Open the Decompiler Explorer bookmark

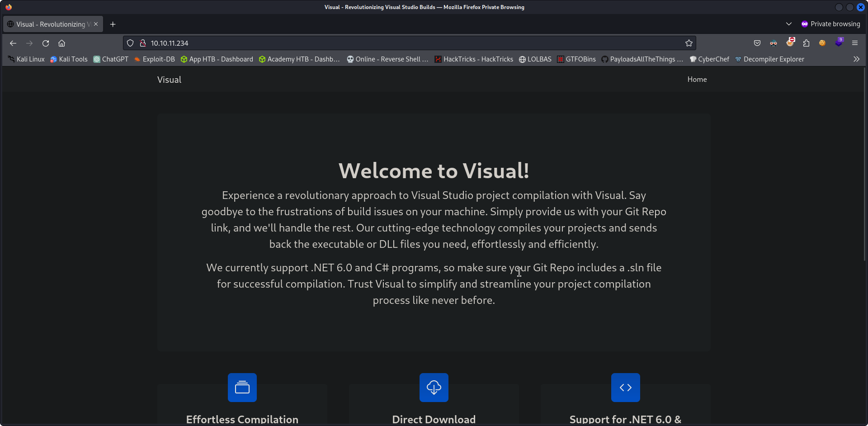769,59
